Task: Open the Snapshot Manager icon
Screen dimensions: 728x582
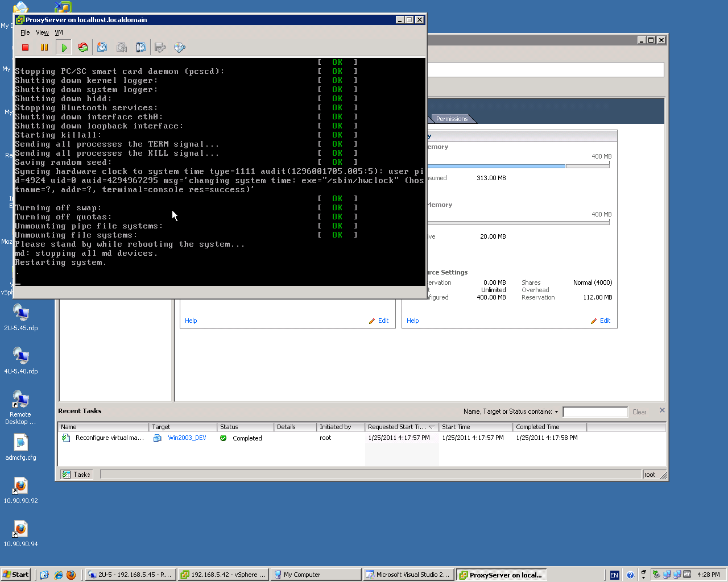Action: point(141,48)
